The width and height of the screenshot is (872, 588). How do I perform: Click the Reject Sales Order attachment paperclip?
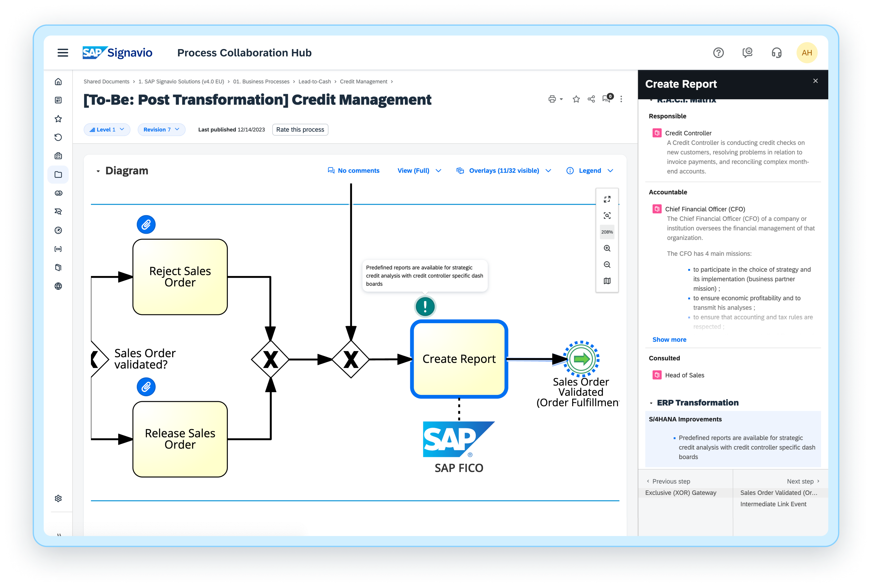click(146, 225)
